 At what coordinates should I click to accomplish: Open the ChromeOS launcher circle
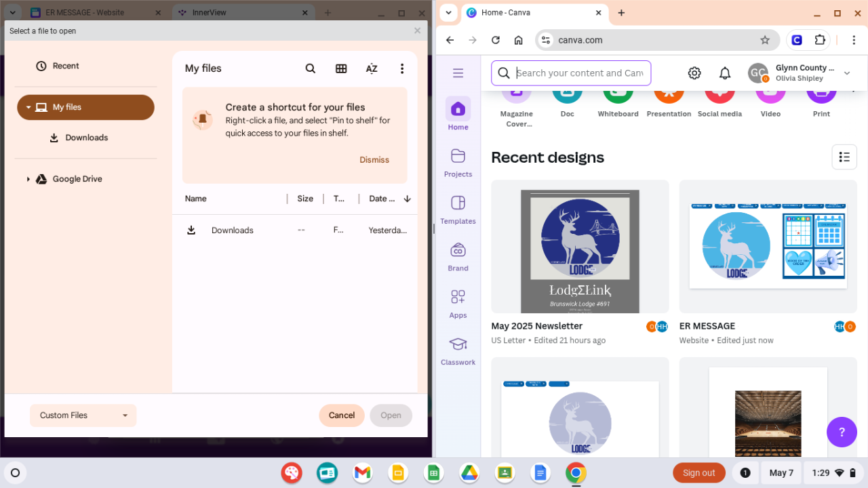click(16, 473)
